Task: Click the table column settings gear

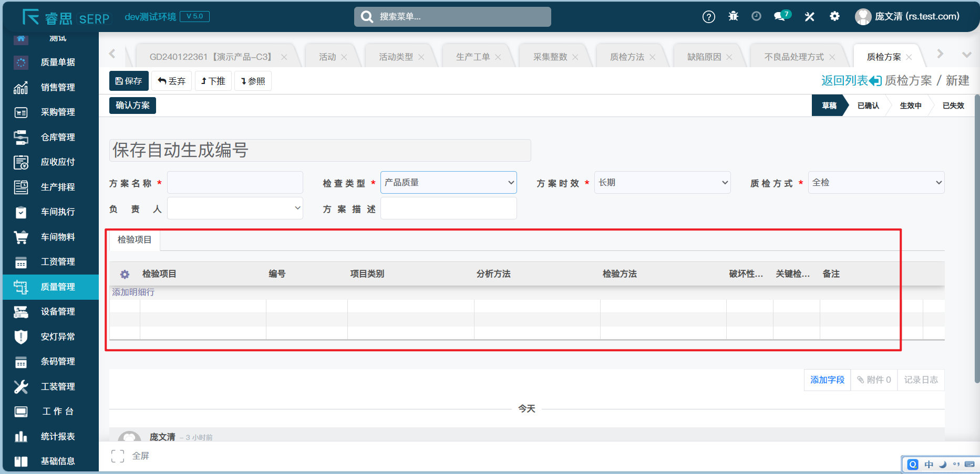Action: [125, 274]
